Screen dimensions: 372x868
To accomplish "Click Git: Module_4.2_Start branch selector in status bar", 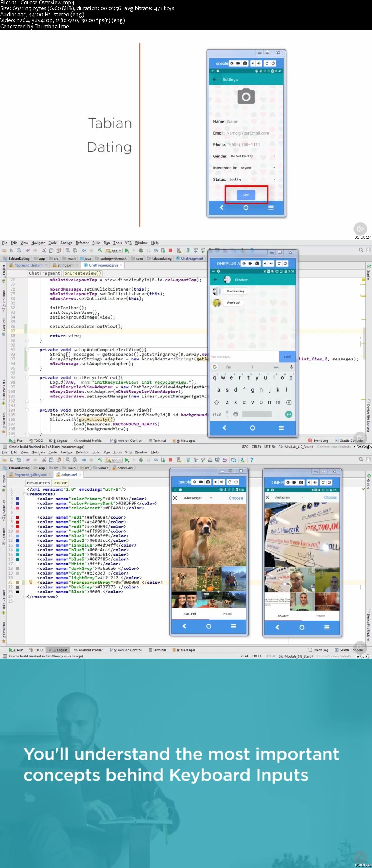I will (295, 447).
